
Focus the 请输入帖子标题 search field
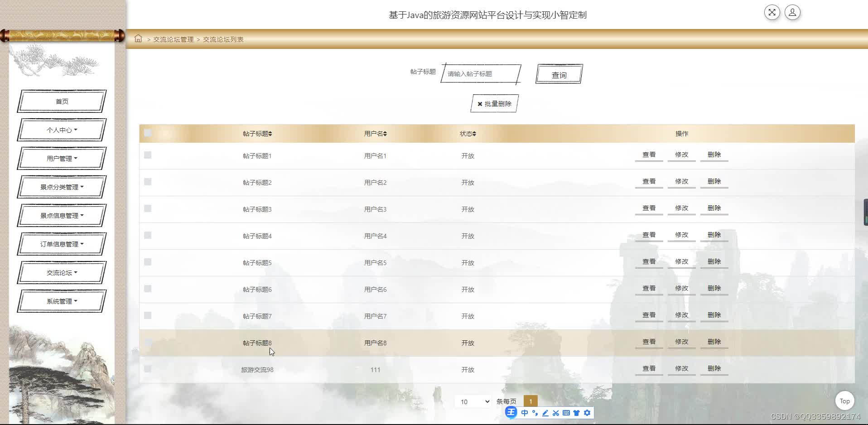click(x=481, y=74)
